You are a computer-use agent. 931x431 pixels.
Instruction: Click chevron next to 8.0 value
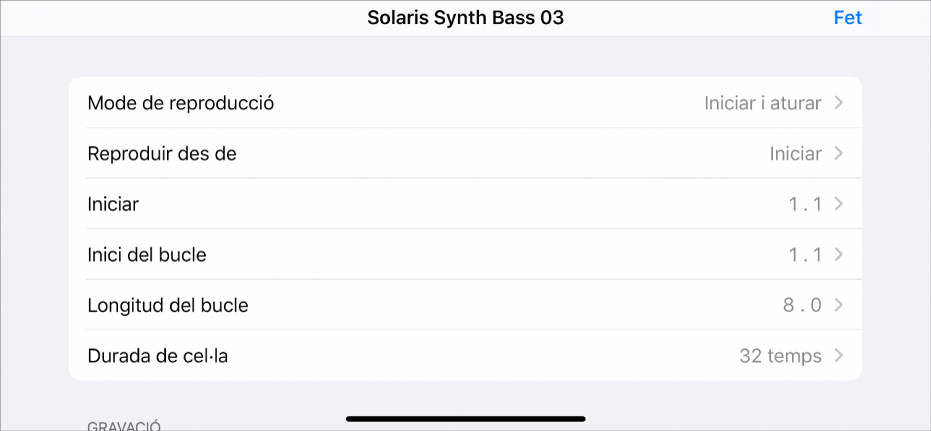click(x=839, y=305)
